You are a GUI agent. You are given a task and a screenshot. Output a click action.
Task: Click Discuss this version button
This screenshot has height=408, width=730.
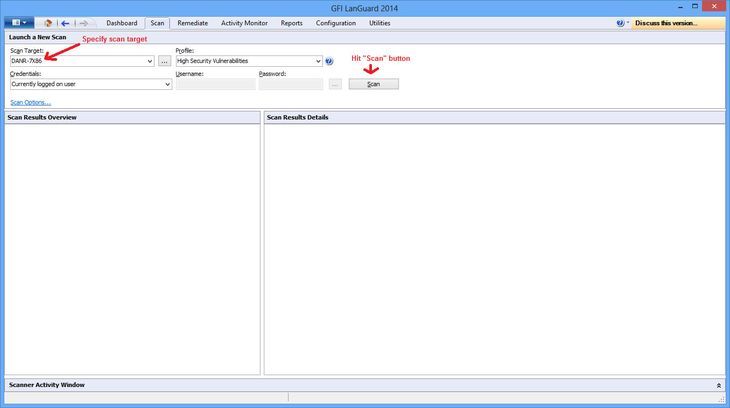click(x=678, y=23)
